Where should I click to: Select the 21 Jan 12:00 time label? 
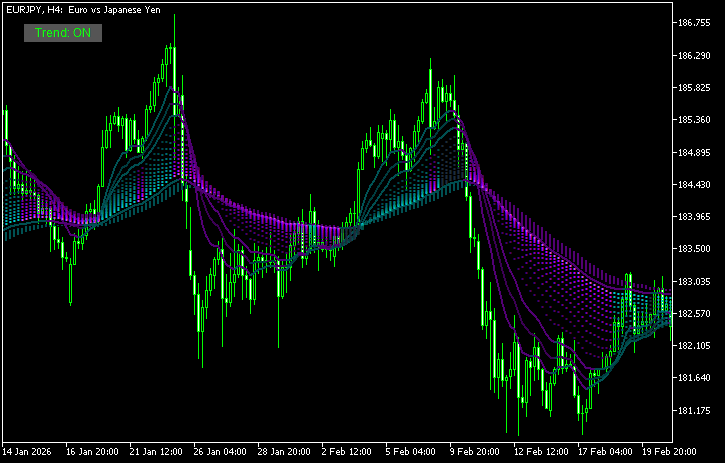pyautogui.click(x=156, y=451)
